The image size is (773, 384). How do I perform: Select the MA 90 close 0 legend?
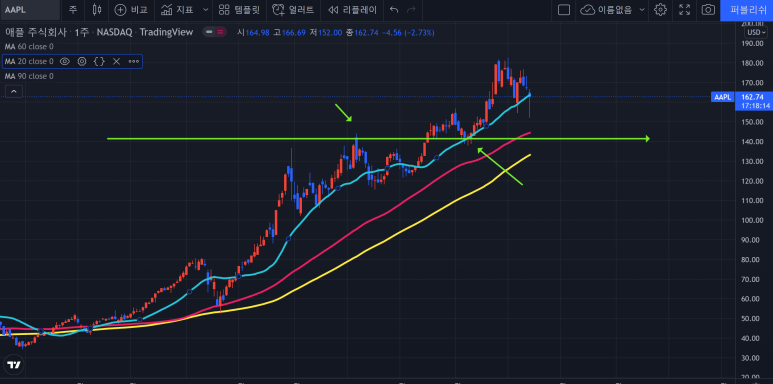pyautogui.click(x=29, y=76)
